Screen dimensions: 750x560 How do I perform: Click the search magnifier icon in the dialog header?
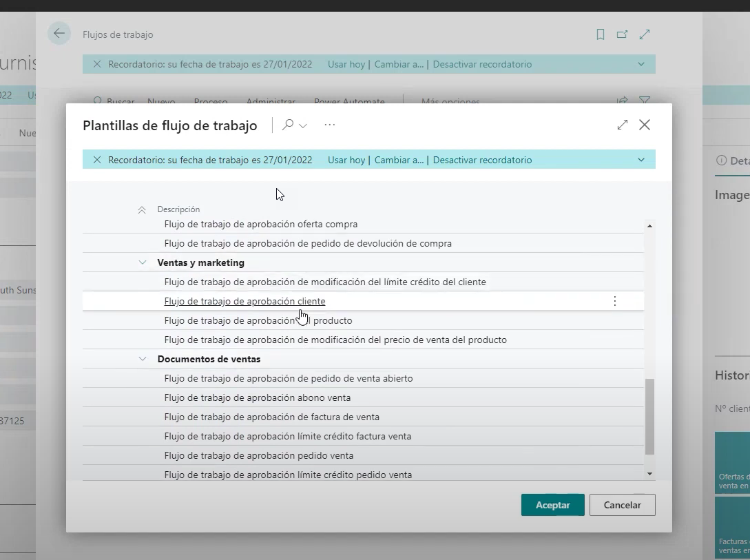coord(288,125)
